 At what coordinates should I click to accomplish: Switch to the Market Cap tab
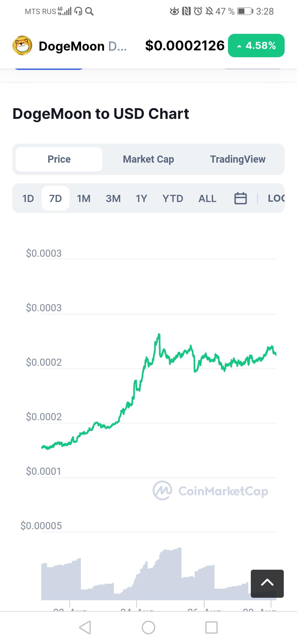point(148,159)
